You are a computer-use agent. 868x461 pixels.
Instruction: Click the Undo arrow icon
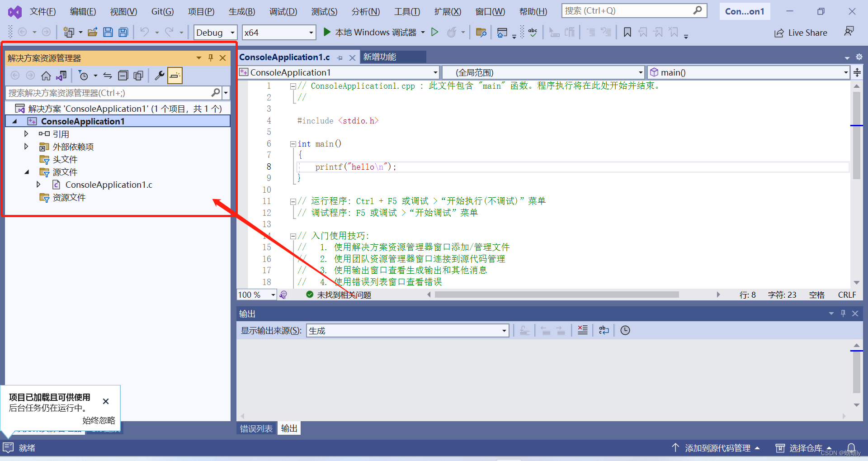point(144,32)
